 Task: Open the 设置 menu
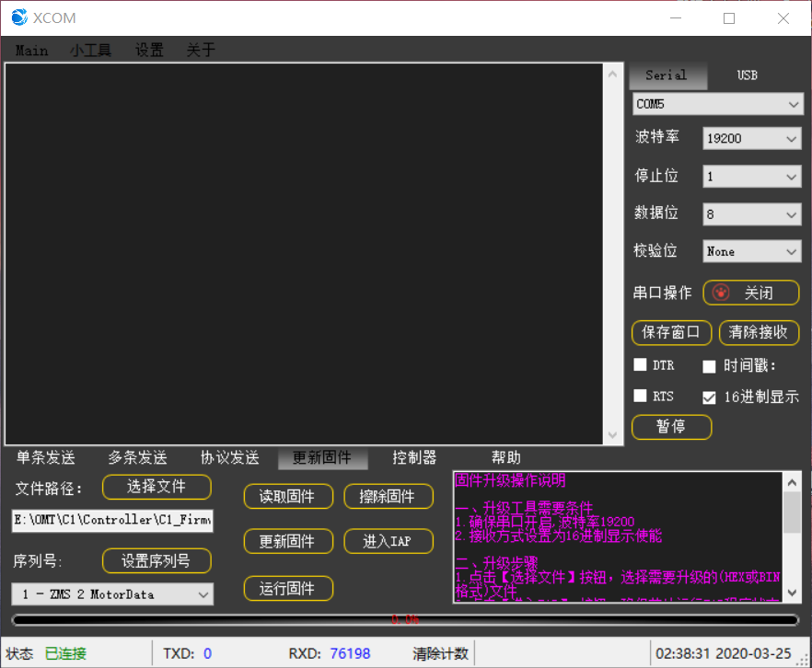tap(149, 51)
